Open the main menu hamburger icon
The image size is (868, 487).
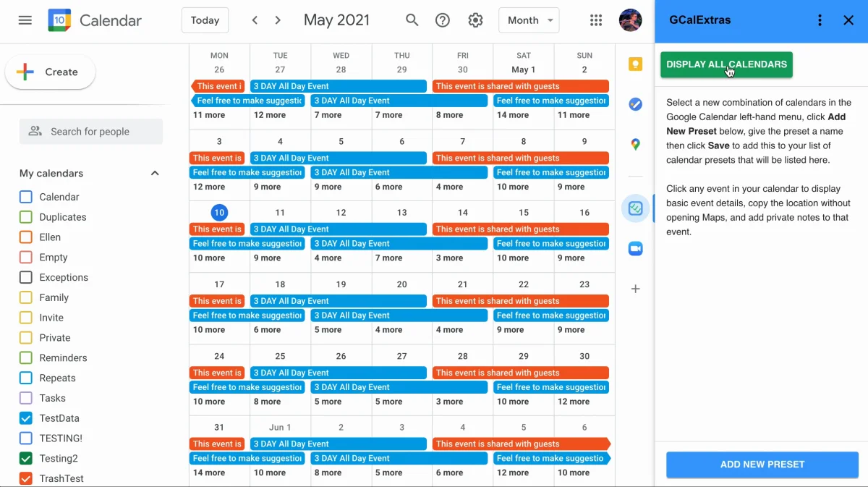[25, 20]
